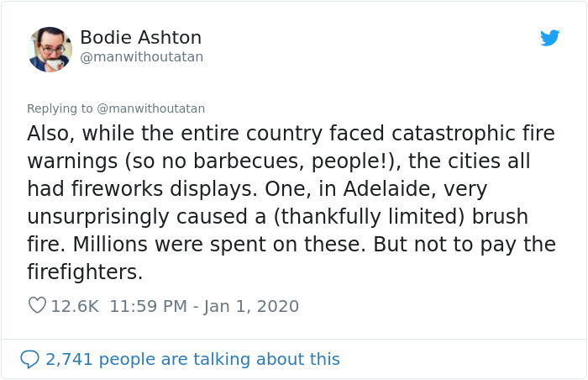The image size is (588, 380).
Task: Follow the "Replying to @manwithoutatan" mention link
Action: (x=151, y=108)
